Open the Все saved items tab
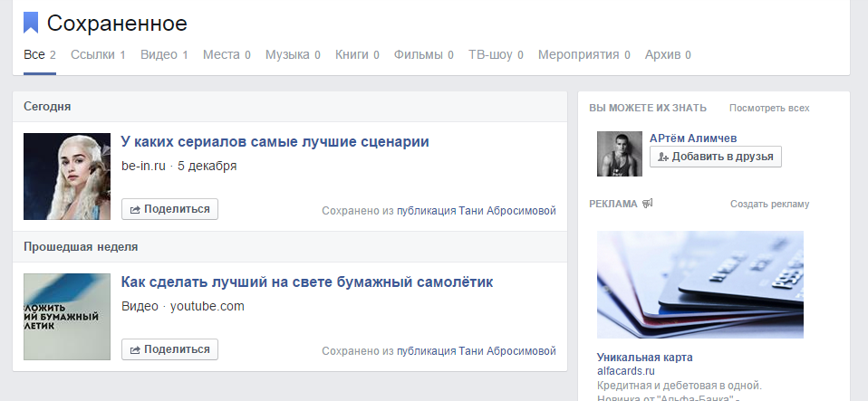Viewport: 868px width, 401px height. tap(39, 54)
